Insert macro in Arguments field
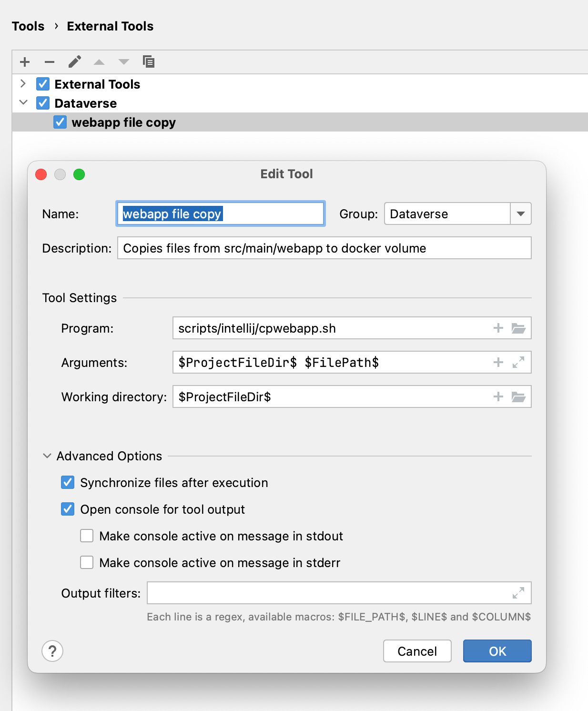This screenshot has height=711, width=588. (x=498, y=363)
